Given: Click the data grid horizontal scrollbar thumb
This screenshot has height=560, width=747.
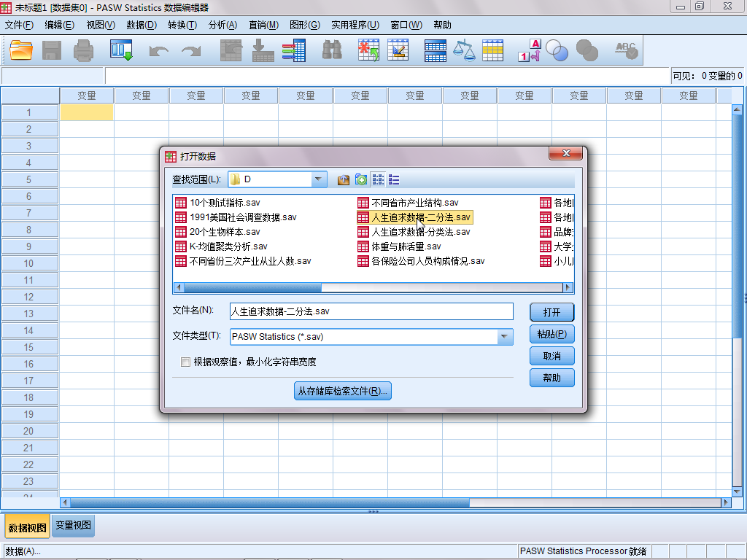Looking at the screenshot, I should pos(270,502).
